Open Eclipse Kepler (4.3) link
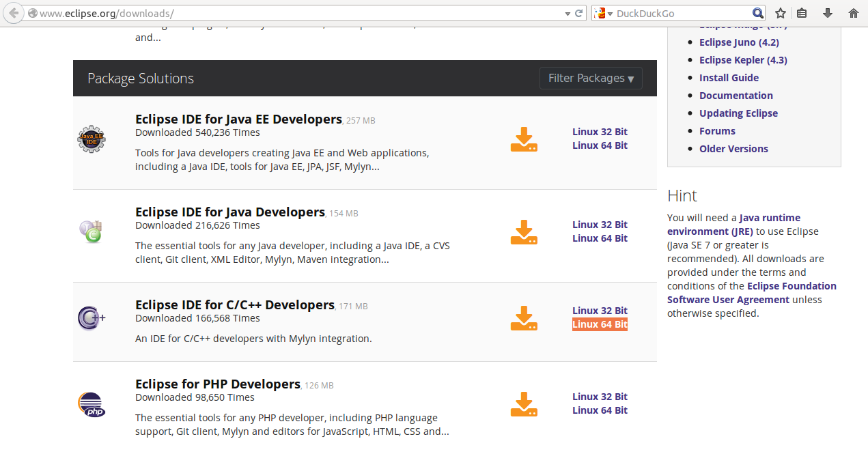Image resolution: width=868 pixels, height=454 pixels. (x=743, y=60)
